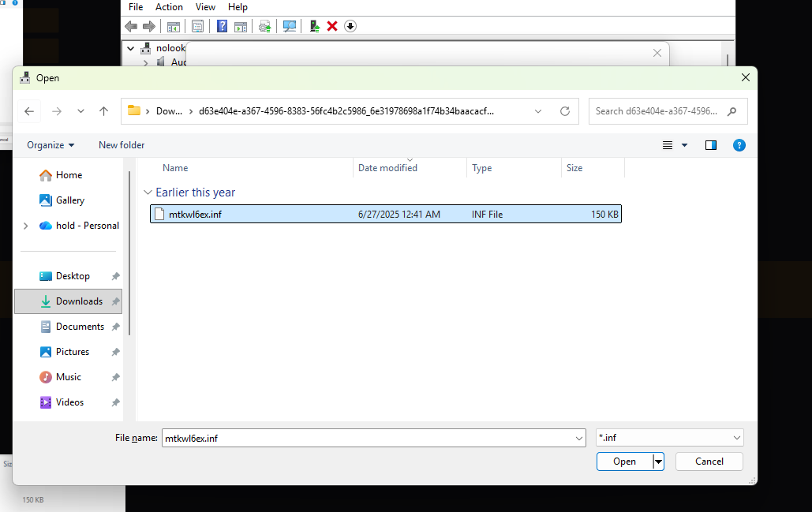Open the Organize dropdown menu
The image size is (812, 512).
(x=51, y=145)
